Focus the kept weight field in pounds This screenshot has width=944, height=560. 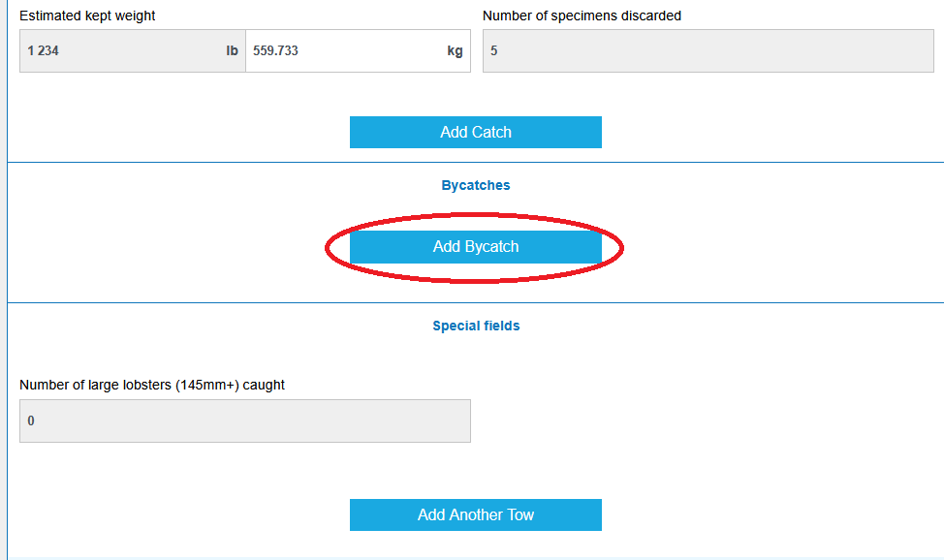coord(126,51)
